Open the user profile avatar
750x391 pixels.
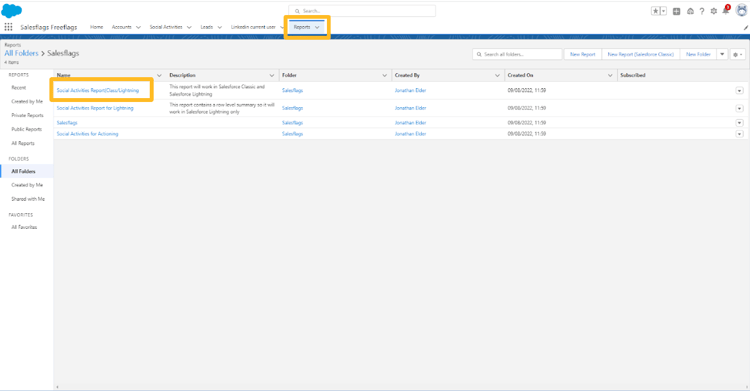tap(741, 11)
